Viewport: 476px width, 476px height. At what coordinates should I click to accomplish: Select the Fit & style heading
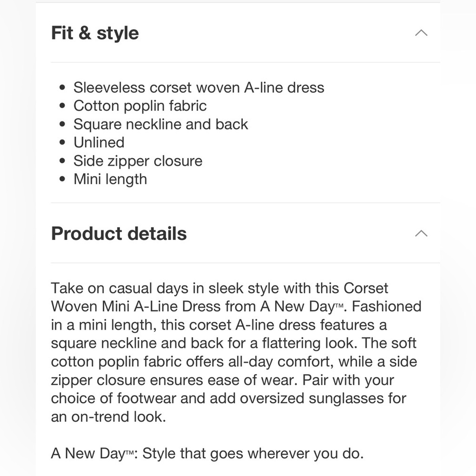pos(95,33)
